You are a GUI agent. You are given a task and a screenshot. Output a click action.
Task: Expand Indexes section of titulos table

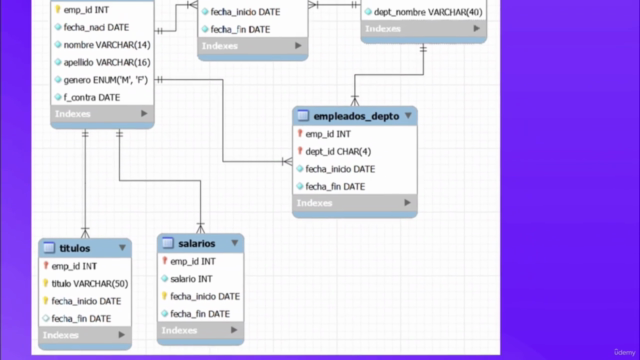click(x=122, y=335)
